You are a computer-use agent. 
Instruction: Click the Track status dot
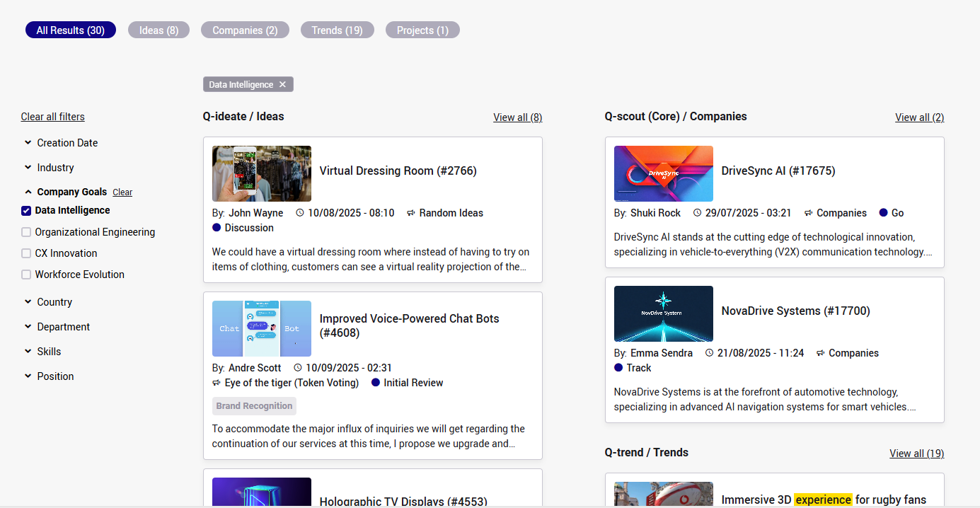click(x=618, y=368)
